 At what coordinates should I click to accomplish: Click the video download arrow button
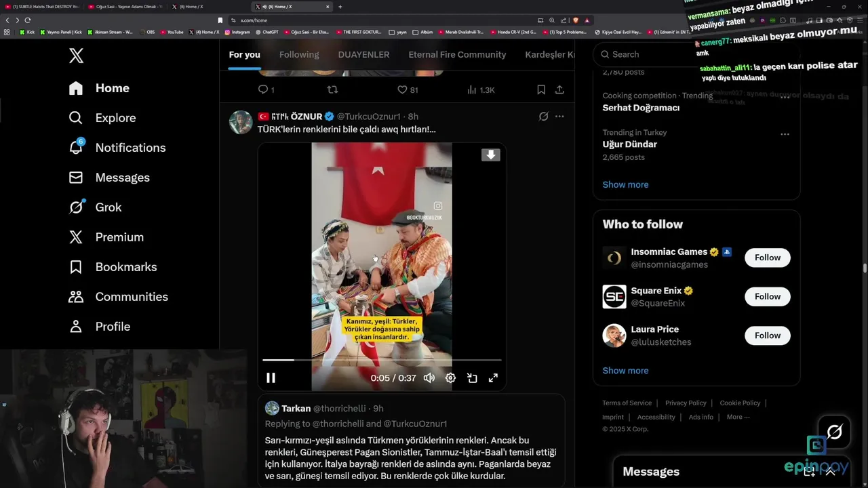pos(490,155)
